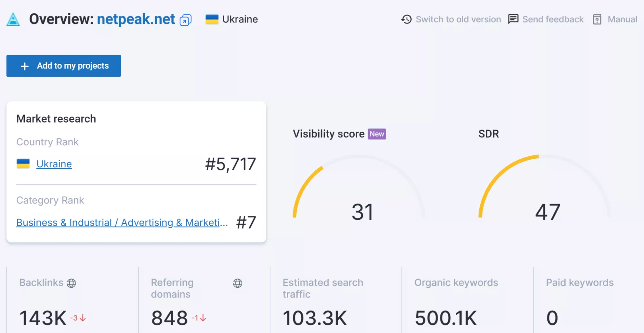Click the clock icon beside Switch to old version

click(x=406, y=19)
